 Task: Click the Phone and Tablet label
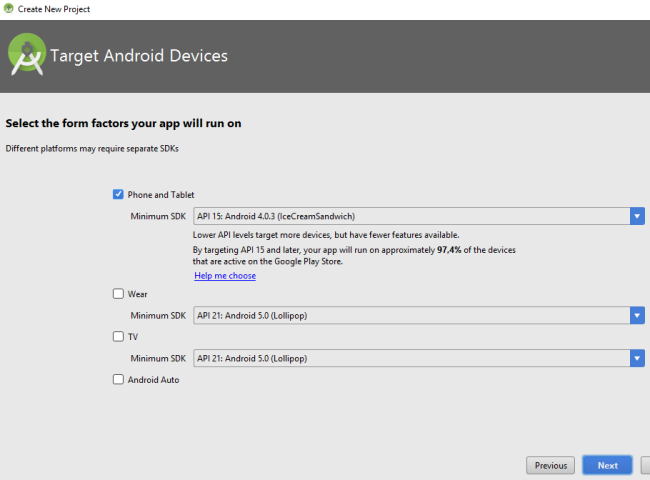point(161,195)
